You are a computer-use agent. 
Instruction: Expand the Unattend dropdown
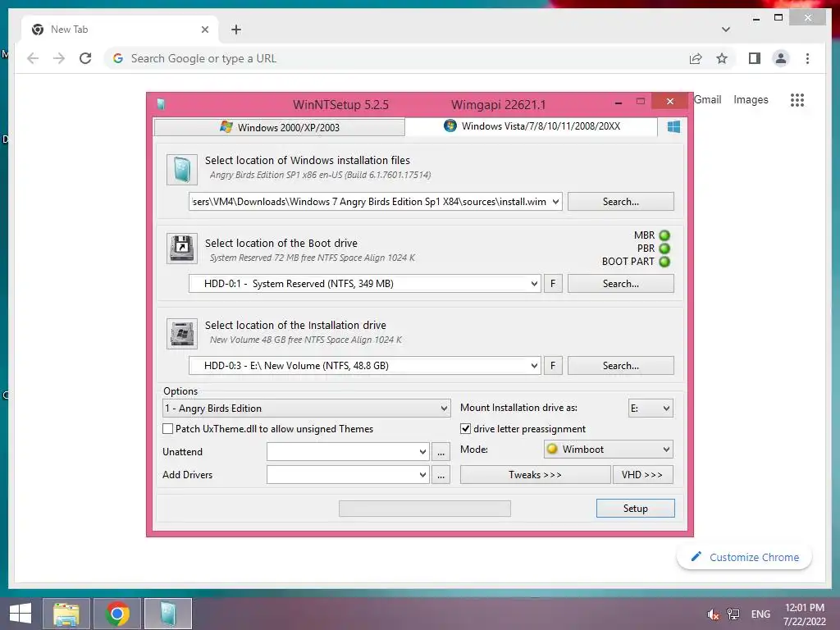422,452
